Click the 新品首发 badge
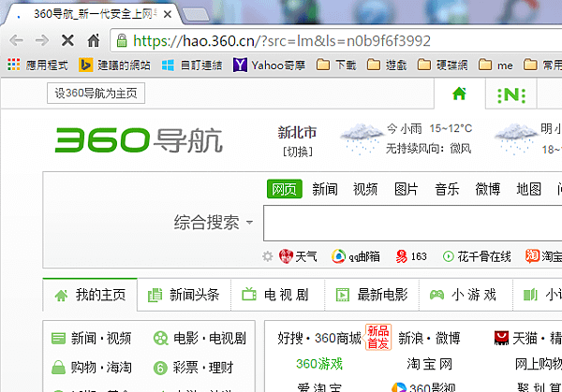The width and height of the screenshot is (562, 392). point(378,337)
